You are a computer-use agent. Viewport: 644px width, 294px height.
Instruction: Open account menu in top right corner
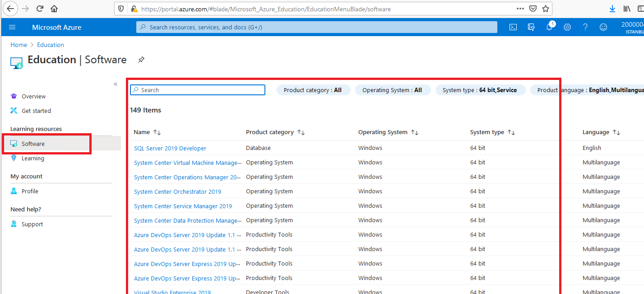pyautogui.click(x=632, y=27)
